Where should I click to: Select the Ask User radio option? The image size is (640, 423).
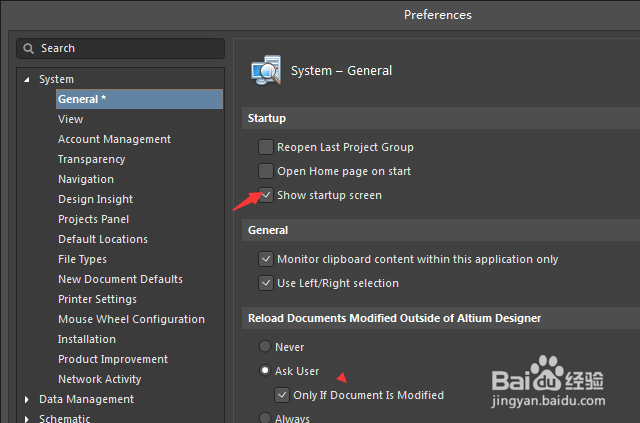265,371
